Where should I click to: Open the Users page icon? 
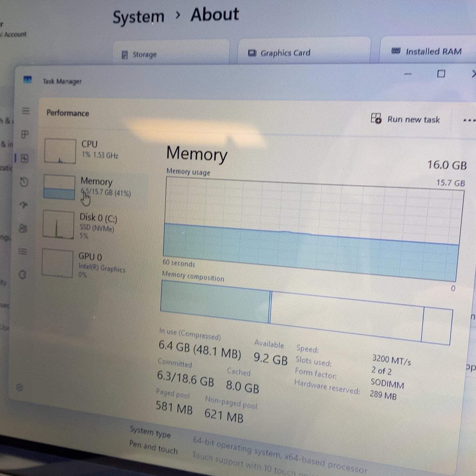click(23, 228)
